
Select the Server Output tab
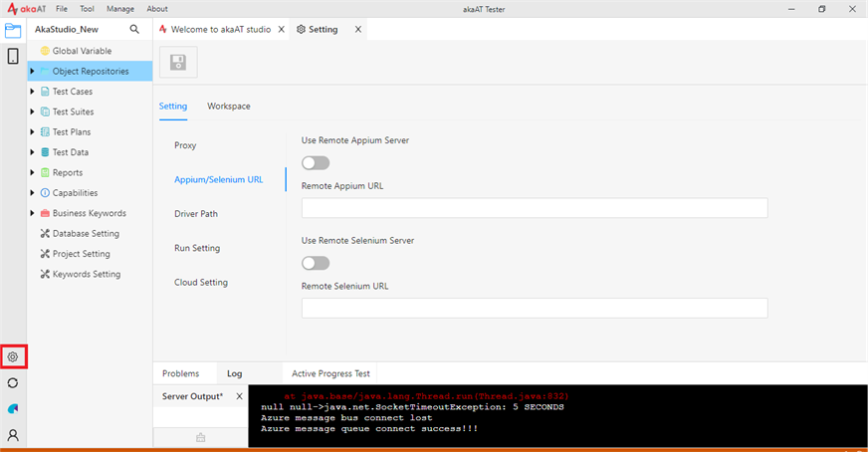[x=192, y=396]
